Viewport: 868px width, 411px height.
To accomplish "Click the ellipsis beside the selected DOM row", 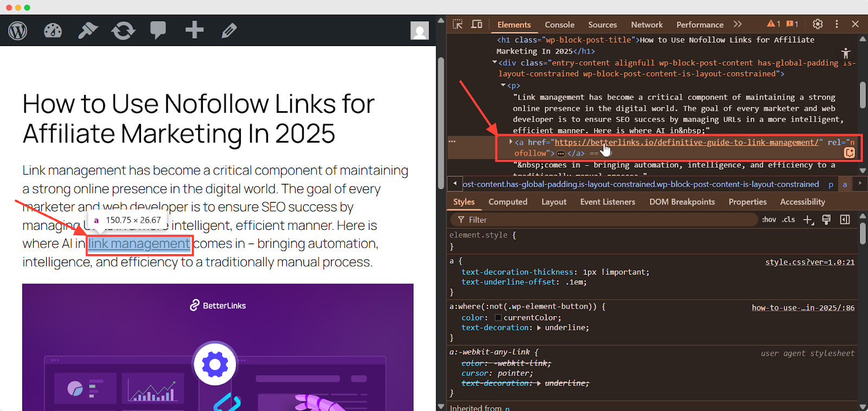I will coord(452,142).
